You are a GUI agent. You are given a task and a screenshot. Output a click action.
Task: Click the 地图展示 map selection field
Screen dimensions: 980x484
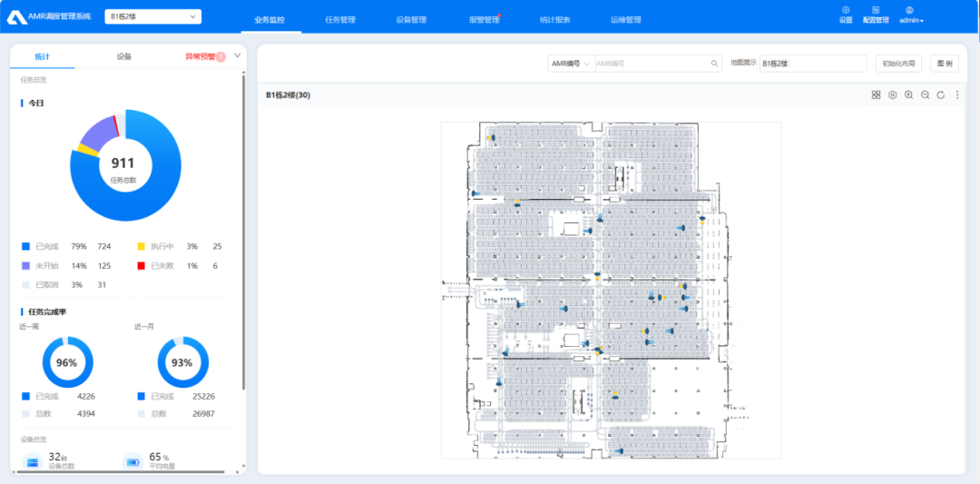coord(812,64)
